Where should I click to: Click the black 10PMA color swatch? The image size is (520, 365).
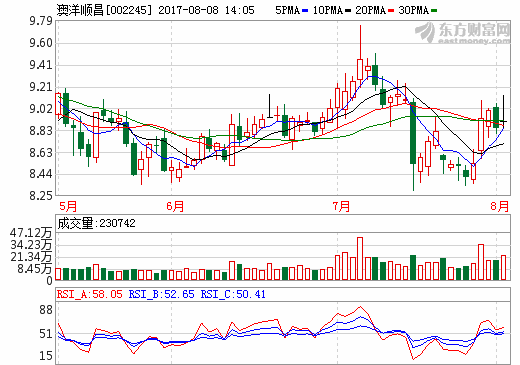[348, 11]
